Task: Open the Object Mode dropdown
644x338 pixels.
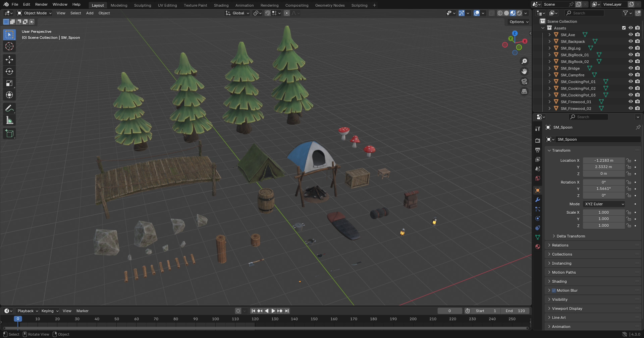Action: [x=35, y=13]
